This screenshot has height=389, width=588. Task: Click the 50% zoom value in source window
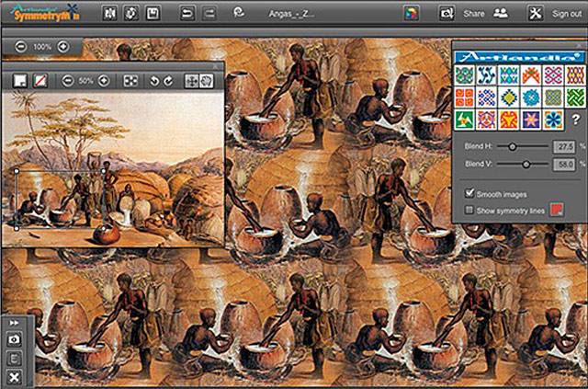coord(85,81)
